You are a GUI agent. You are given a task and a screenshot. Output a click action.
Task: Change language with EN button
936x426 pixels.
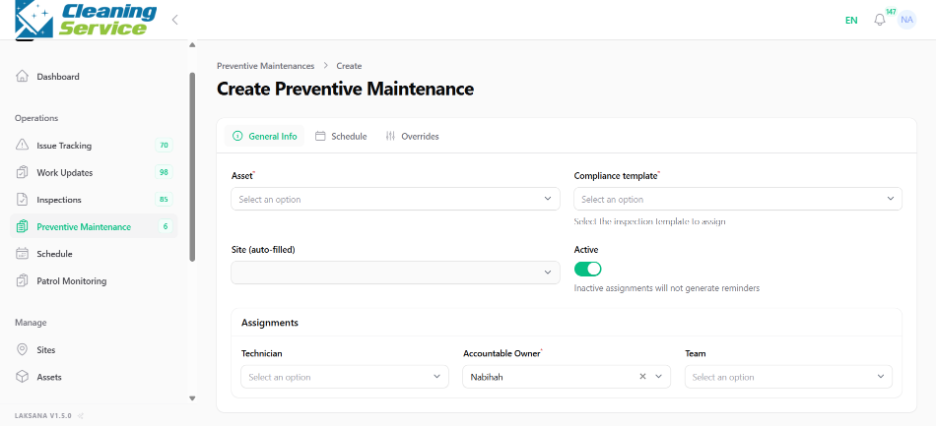pyautogui.click(x=851, y=20)
